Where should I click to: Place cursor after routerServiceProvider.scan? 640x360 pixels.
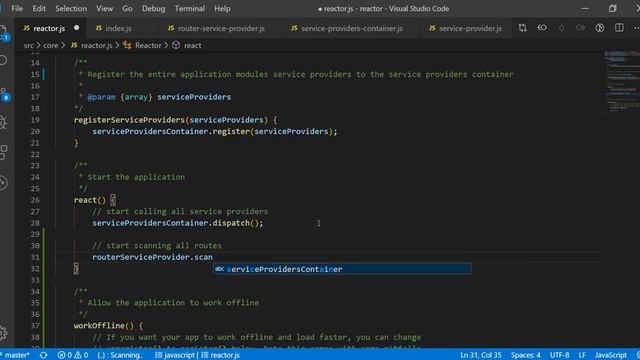coord(213,257)
